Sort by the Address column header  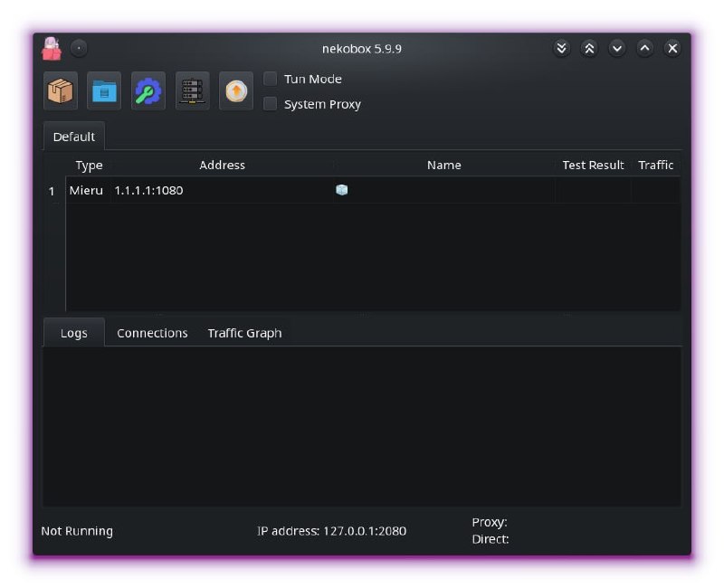[x=222, y=166]
